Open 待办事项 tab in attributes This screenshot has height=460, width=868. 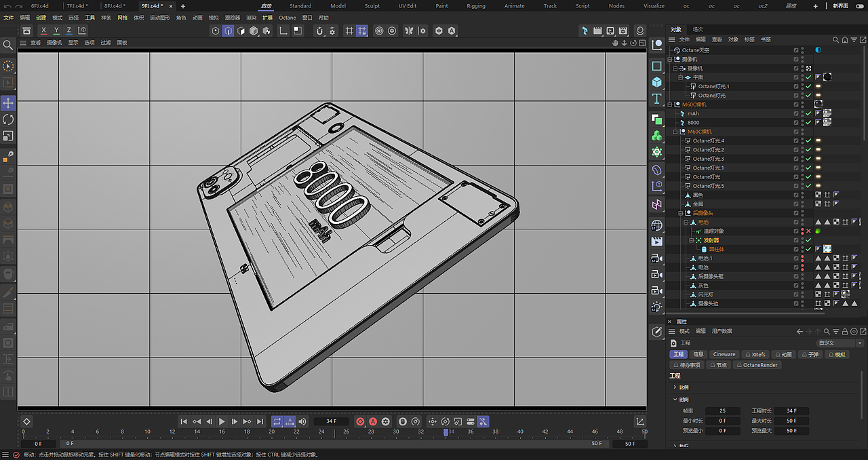(x=686, y=365)
